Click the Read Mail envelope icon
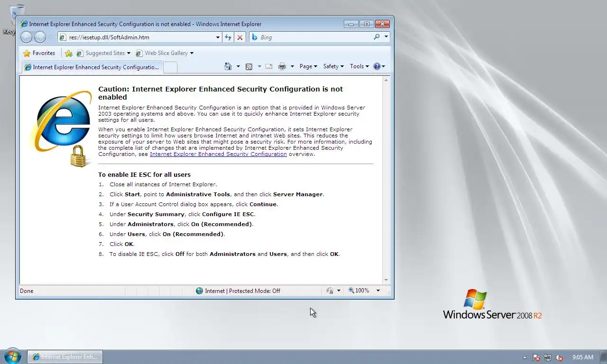607x364 pixels. tap(269, 66)
